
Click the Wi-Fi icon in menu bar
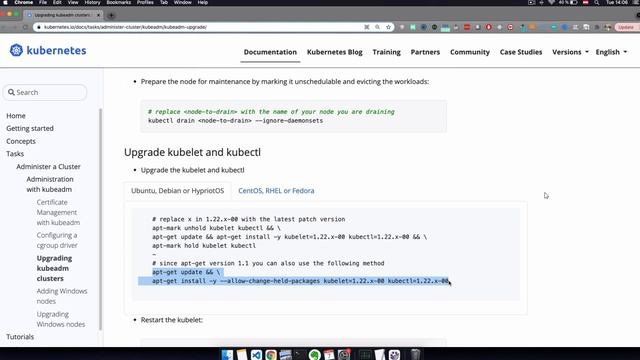[551, 2]
